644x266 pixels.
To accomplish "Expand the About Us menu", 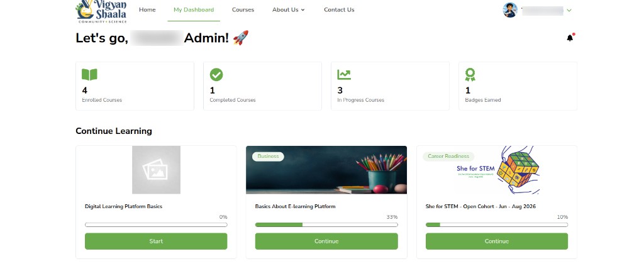I will point(288,10).
